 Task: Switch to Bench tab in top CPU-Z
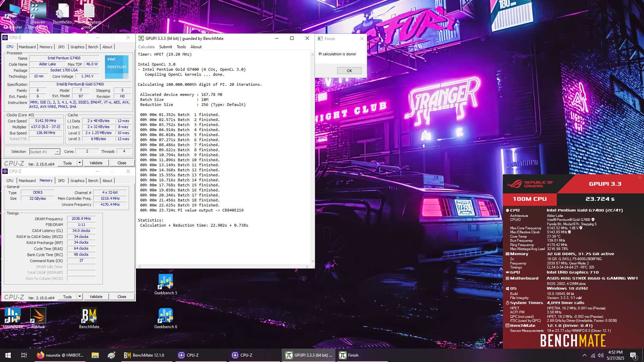pos(93,47)
